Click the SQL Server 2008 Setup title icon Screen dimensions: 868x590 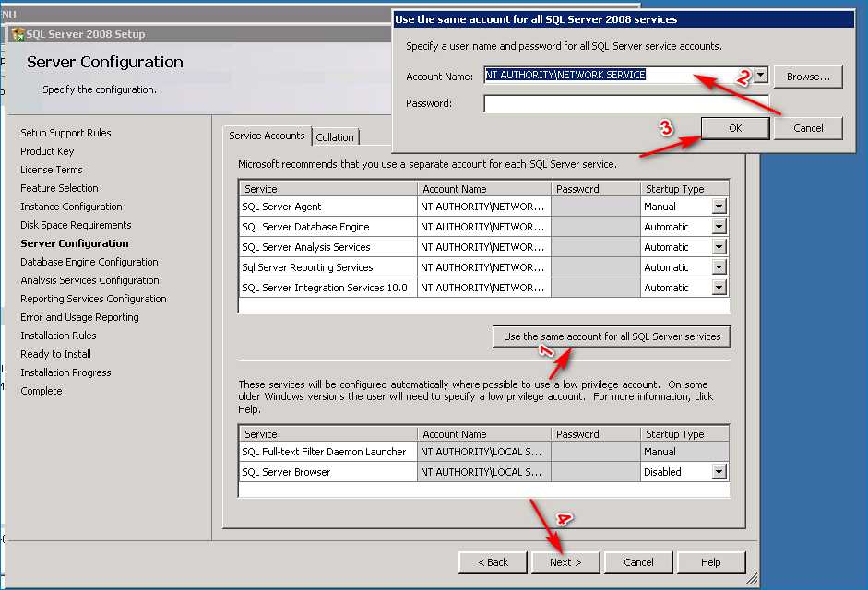coord(18,34)
